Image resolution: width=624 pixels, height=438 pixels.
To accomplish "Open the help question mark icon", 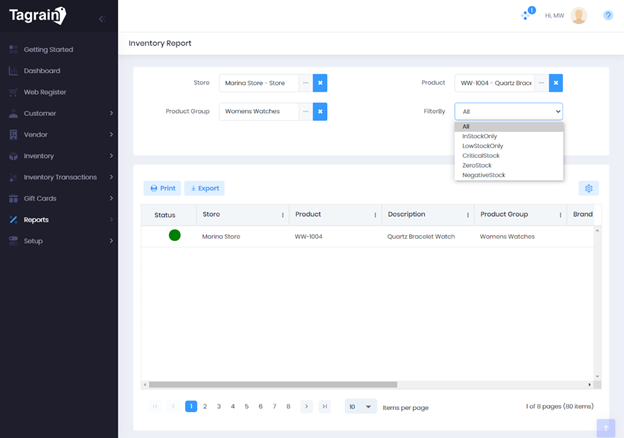I will pos(608,16).
